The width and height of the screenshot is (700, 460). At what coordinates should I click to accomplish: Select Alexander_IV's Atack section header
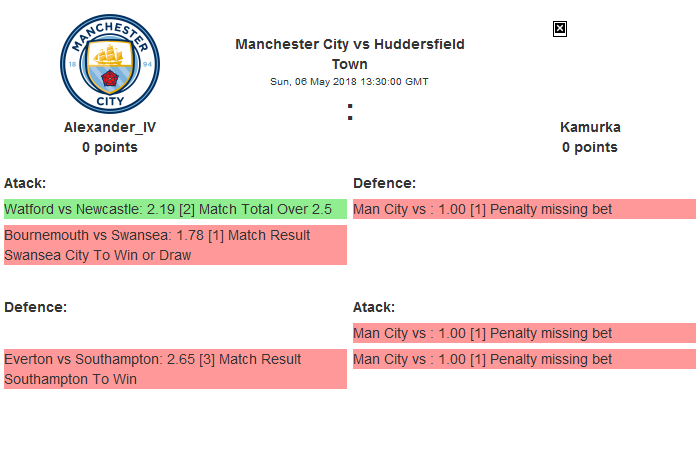point(25,183)
